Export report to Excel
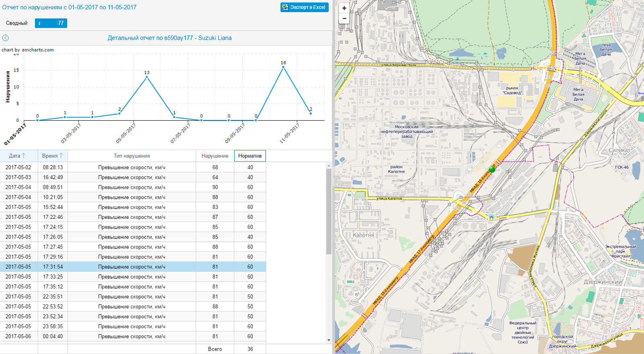Screen dimensions: 644x354 coord(304,7)
